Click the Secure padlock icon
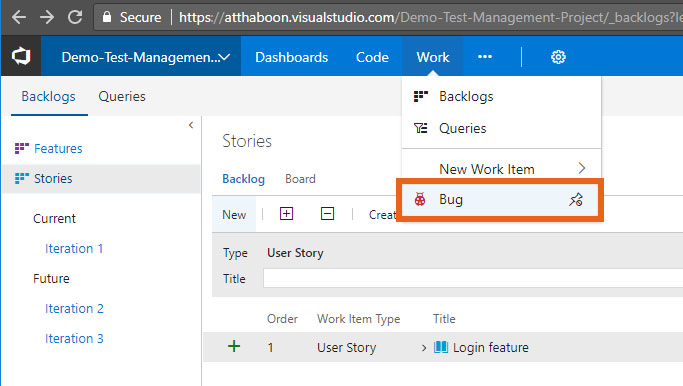The image size is (683, 386). click(107, 17)
